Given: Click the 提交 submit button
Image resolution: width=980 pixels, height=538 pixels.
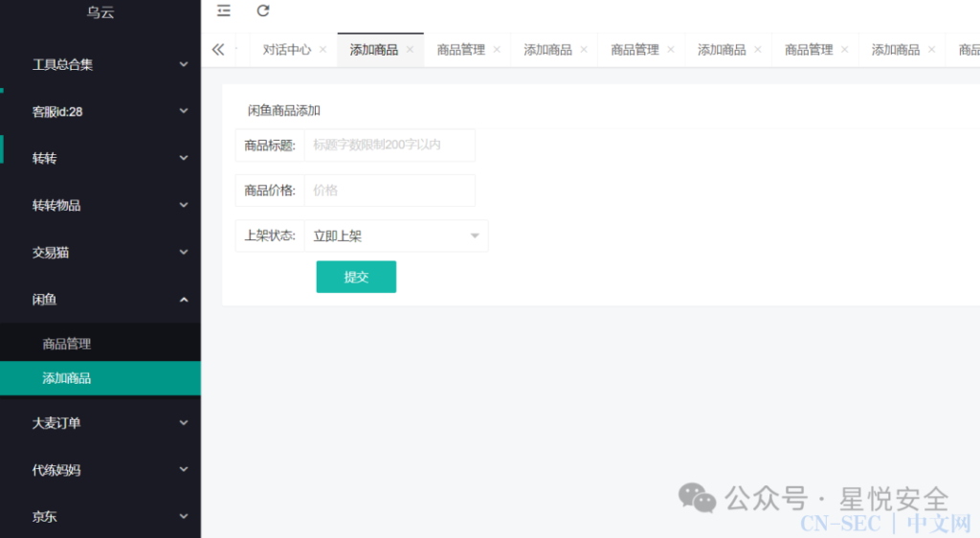Looking at the screenshot, I should pyautogui.click(x=356, y=277).
